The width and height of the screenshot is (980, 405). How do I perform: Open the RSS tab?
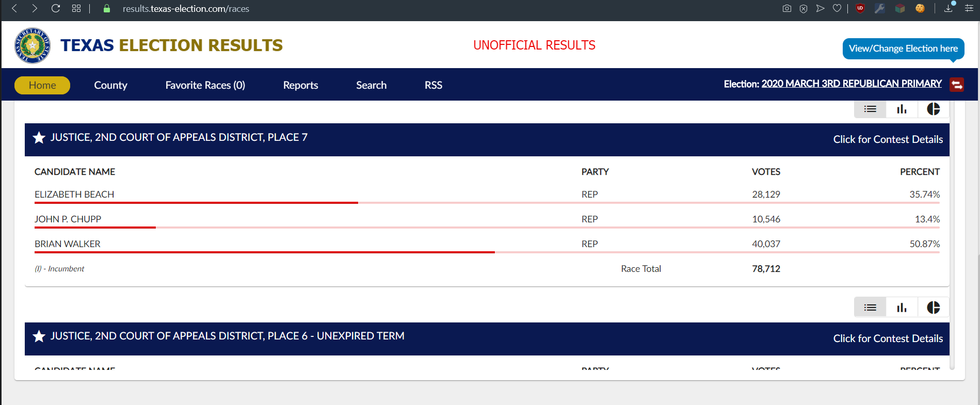(433, 85)
